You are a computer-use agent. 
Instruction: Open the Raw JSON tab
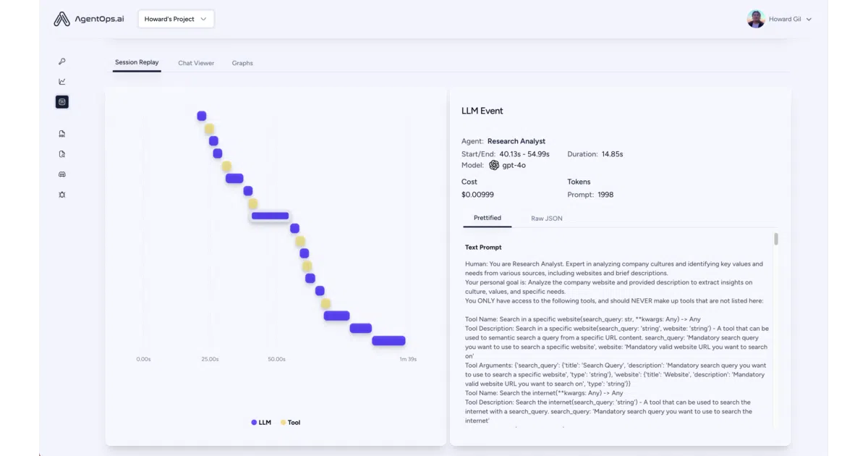(547, 218)
